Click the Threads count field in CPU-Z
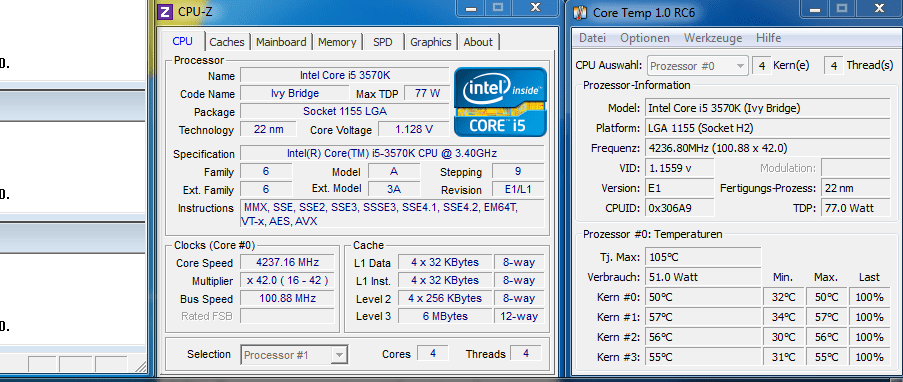903x382 pixels. 526,353
